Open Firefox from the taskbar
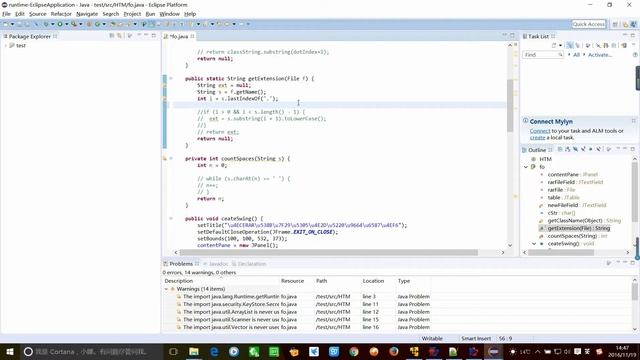The height and width of the screenshot is (360, 640). click(394, 351)
